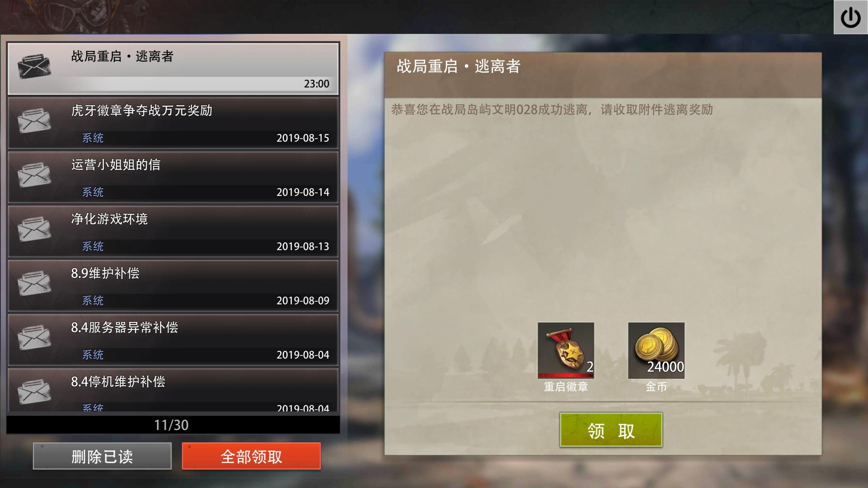Image resolution: width=868 pixels, height=488 pixels.
Task: Select the 8.4服务器异常补偿 mail
Action: tap(173, 340)
